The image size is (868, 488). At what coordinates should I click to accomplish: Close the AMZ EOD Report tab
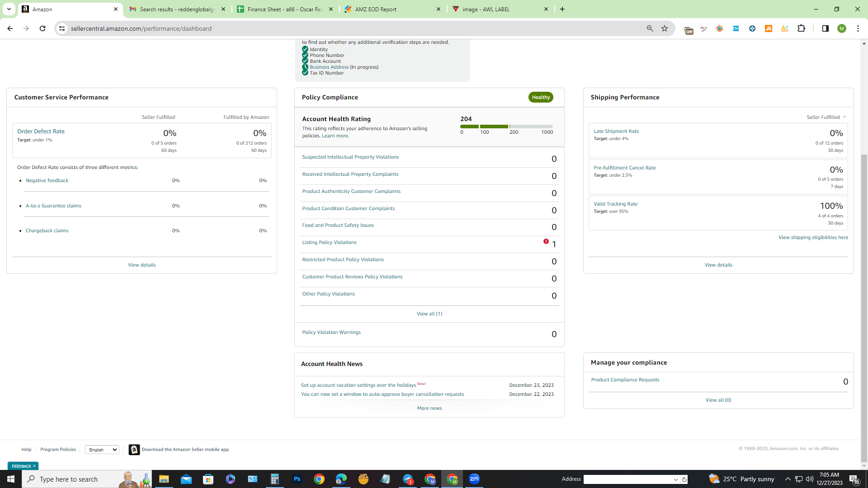[x=439, y=9]
